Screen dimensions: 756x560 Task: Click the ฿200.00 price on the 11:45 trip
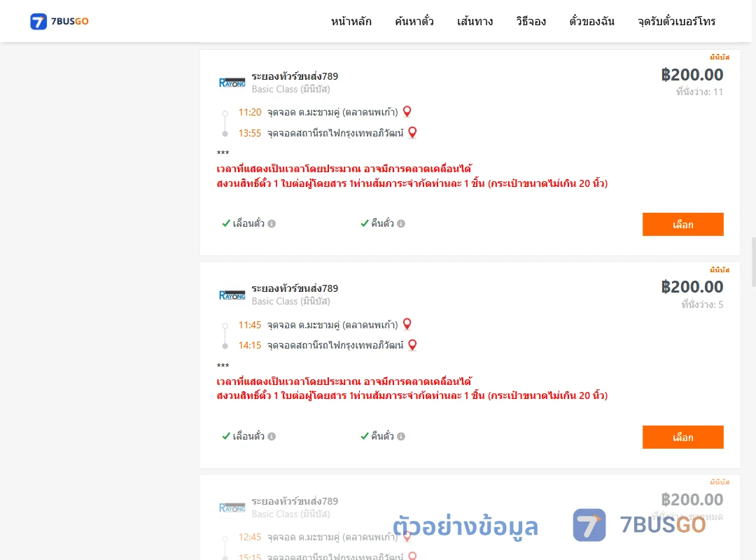point(692,287)
